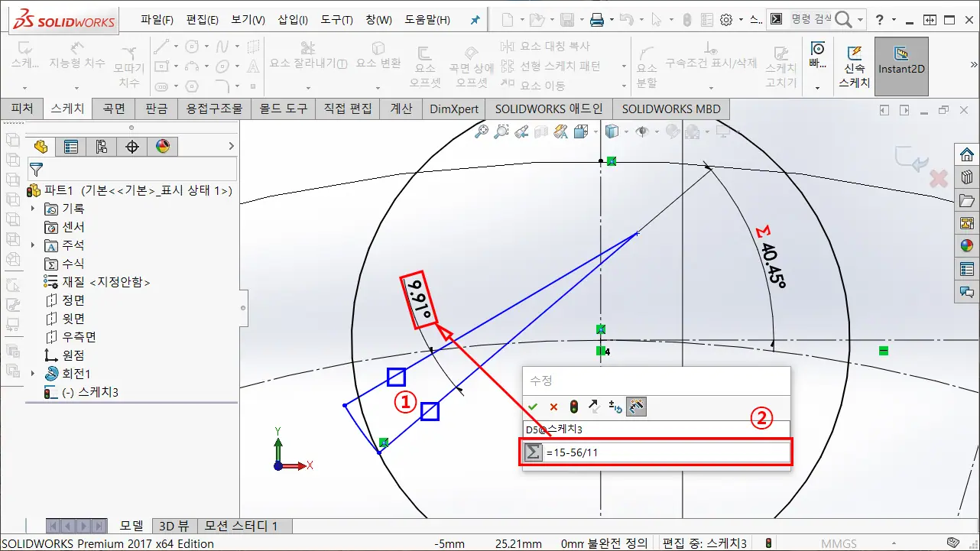Expand the manager panel tabs chevron arrow
This screenshot has width=980, height=551.
(232, 146)
